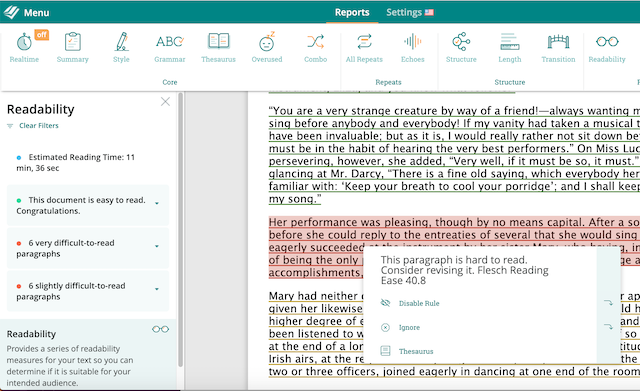Open the Realtime report icon

coord(24,42)
